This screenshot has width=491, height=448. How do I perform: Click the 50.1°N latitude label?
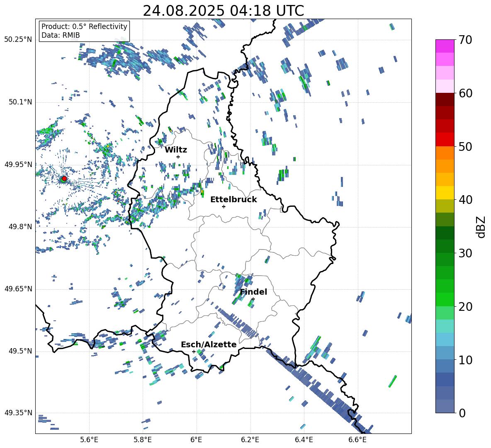click(x=20, y=102)
